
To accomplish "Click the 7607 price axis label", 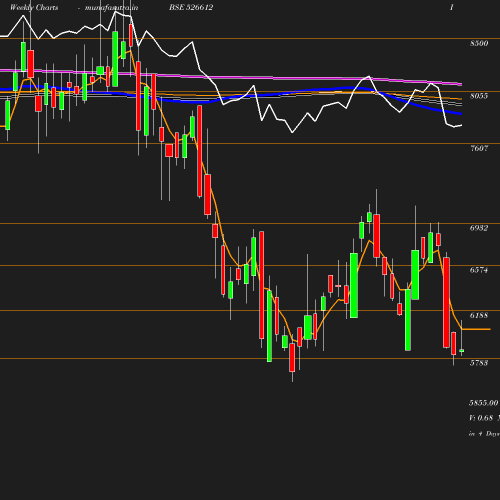I will pos(479,148).
